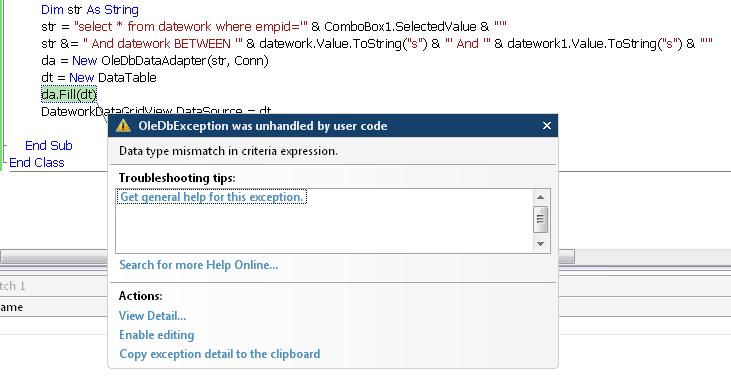Click the yellow warning icon in exception header
The image size is (731, 384).
pyautogui.click(x=123, y=126)
